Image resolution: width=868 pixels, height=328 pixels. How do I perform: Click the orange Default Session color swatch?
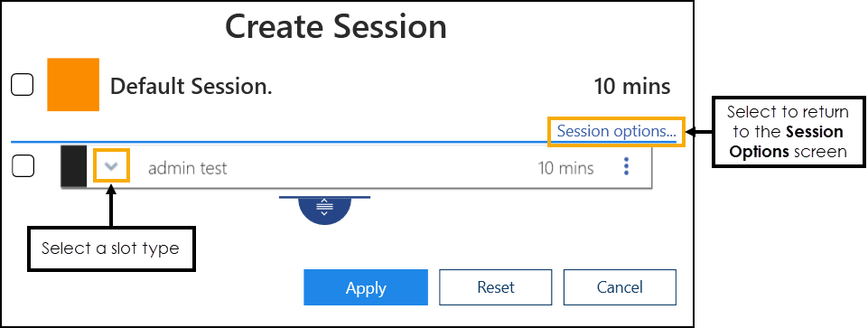(73, 85)
